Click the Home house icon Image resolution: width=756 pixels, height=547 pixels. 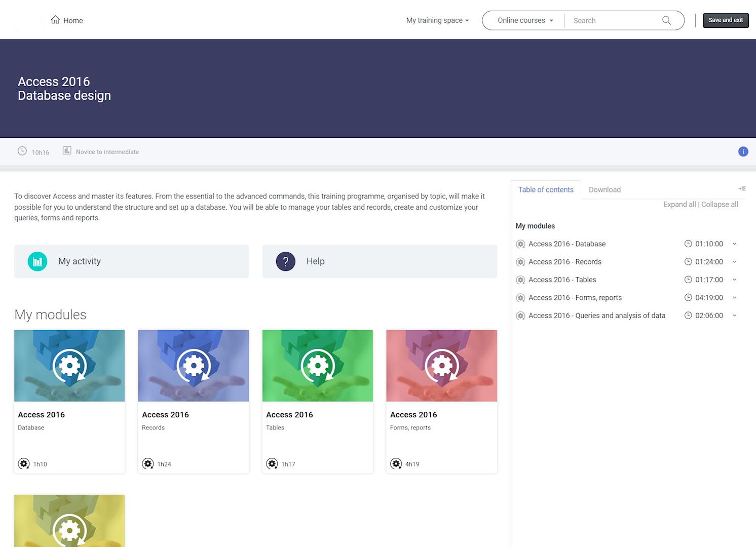click(55, 20)
